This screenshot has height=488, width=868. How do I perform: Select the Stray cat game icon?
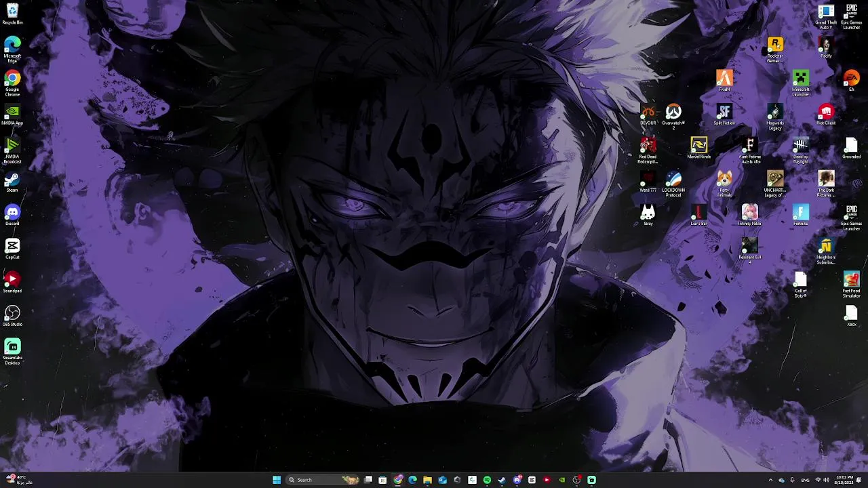pos(648,216)
